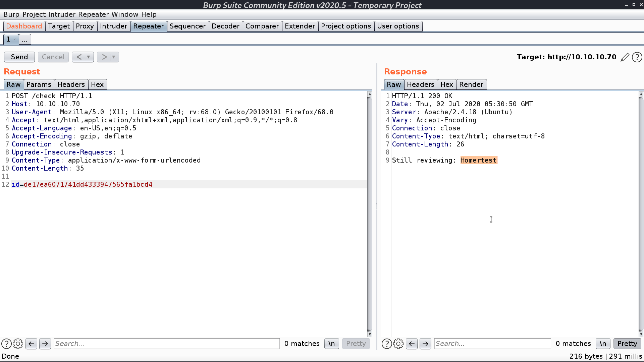
Task: Toggle request \n non-printing characters
Action: (331, 344)
